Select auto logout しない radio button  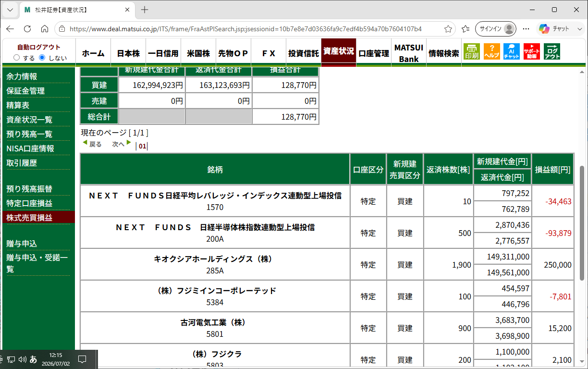point(42,58)
